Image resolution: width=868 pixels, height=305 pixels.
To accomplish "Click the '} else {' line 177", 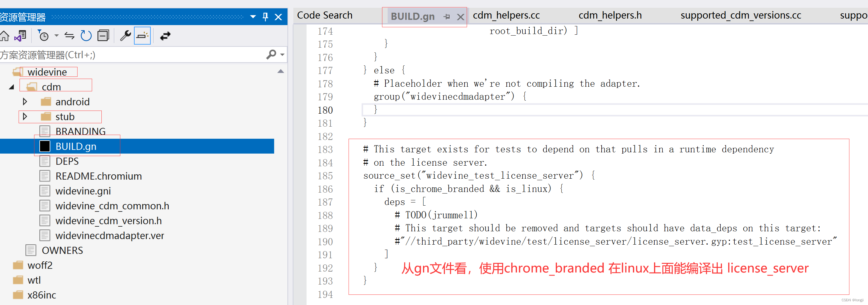I will (x=384, y=70).
